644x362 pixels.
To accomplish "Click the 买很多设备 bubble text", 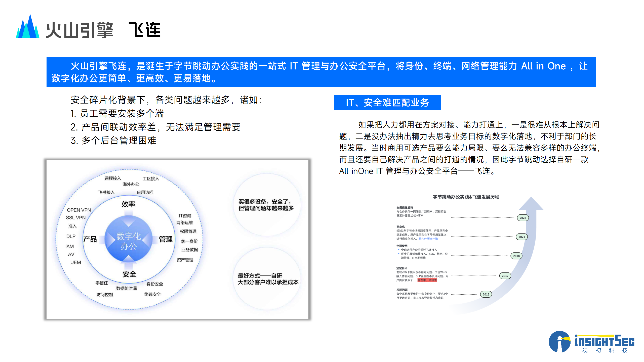I will tap(266, 205).
